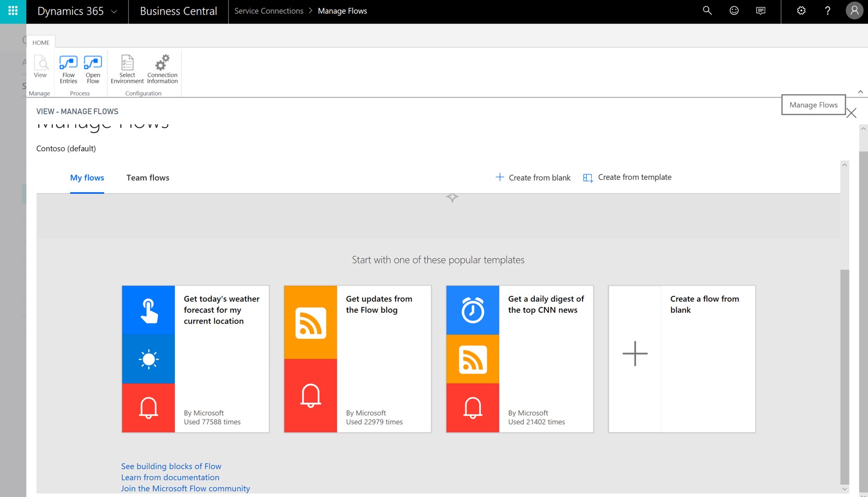Click the inner vertical scrollbar thumb
Image resolution: width=868 pixels, height=497 pixels.
coord(844,377)
